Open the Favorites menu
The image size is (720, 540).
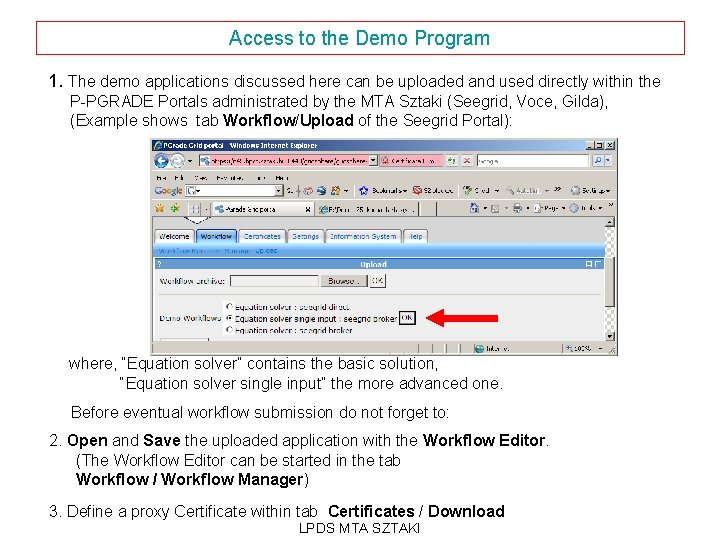point(229,178)
